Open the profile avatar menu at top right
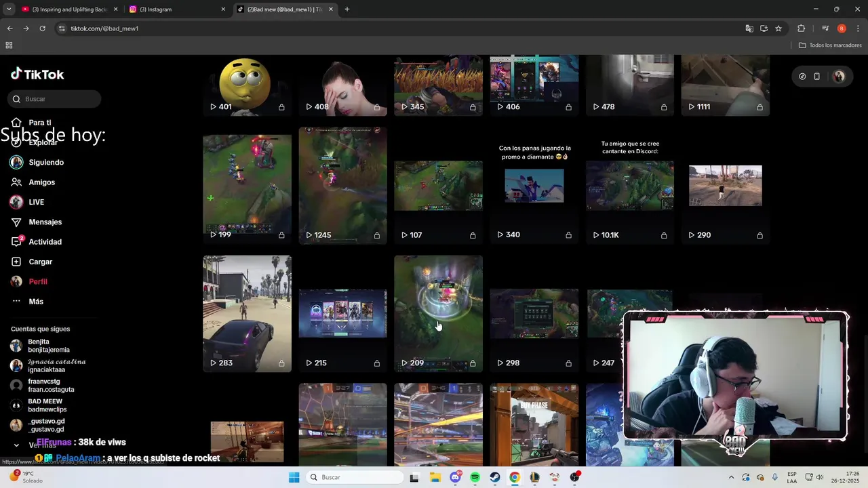This screenshot has height=488, width=868. [839, 77]
